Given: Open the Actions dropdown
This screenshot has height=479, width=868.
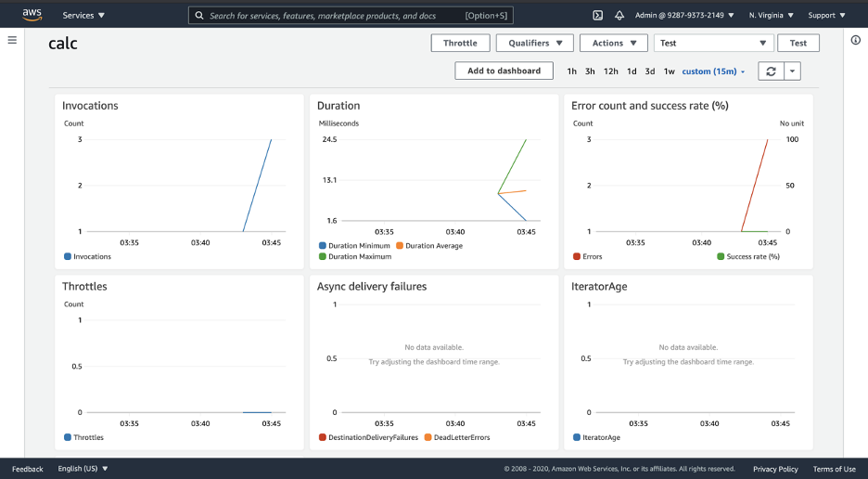Looking at the screenshot, I should (614, 43).
